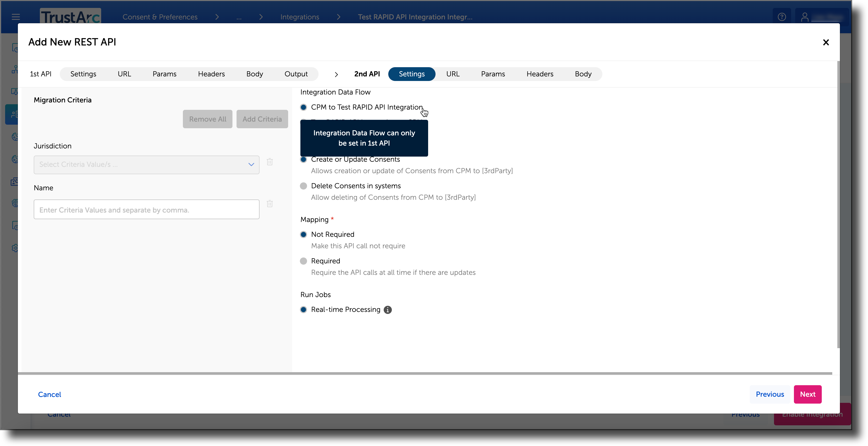Image resolution: width=868 pixels, height=446 pixels.
Task: Click the dialog Cancel link
Action: 50,394
